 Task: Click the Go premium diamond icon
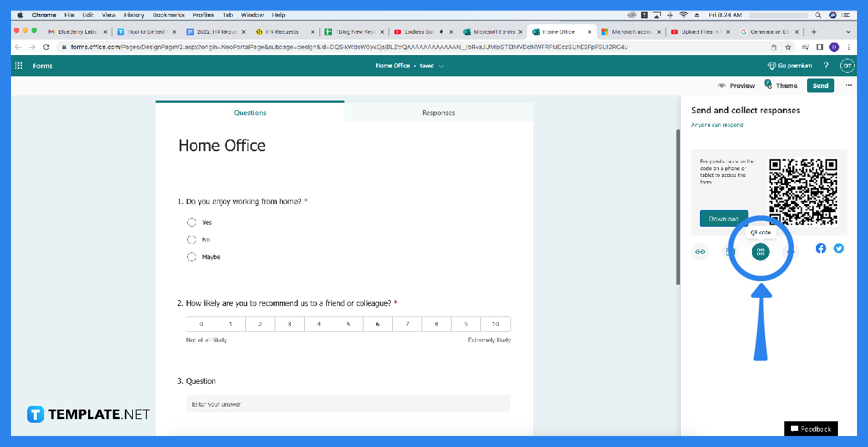pos(771,66)
